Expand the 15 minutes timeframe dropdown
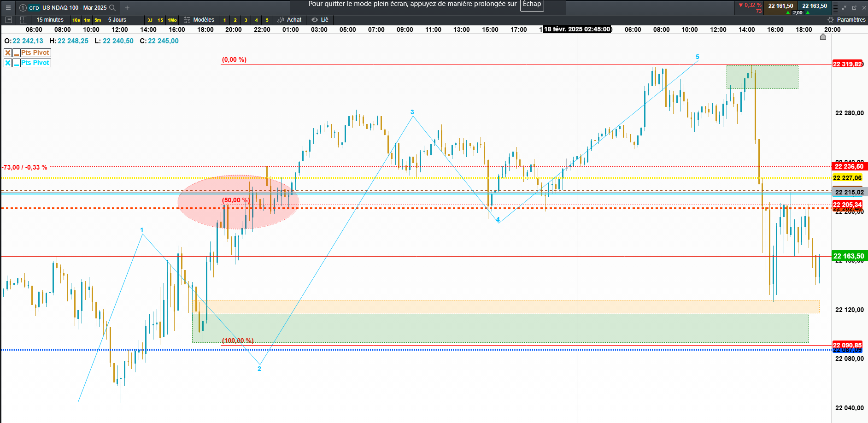Viewport: 868px width, 423px height. [x=50, y=20]
